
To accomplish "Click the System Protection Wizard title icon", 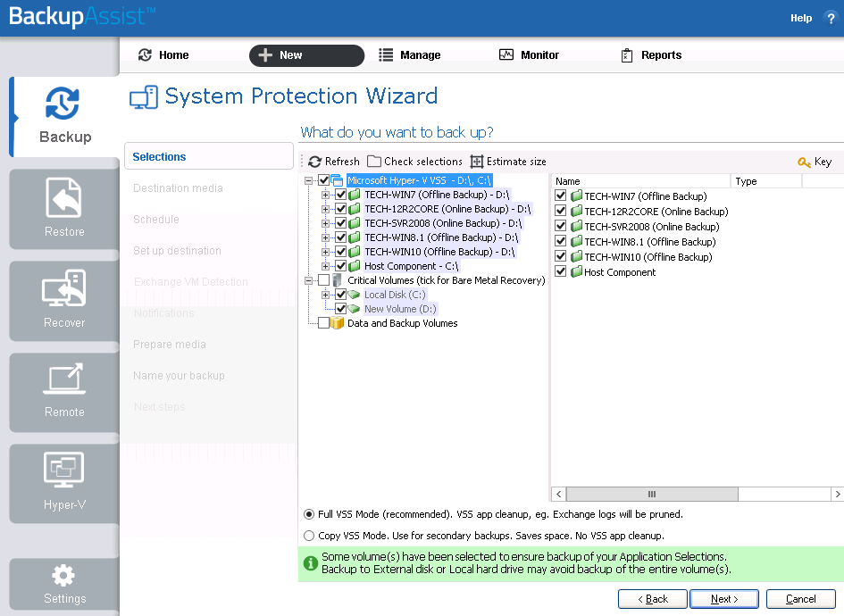I will click(x=144, y=97).
